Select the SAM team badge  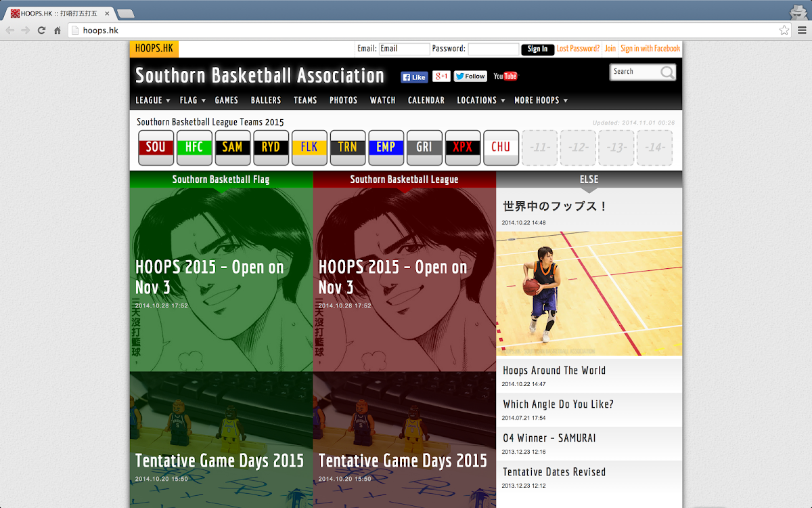[233, 148]
